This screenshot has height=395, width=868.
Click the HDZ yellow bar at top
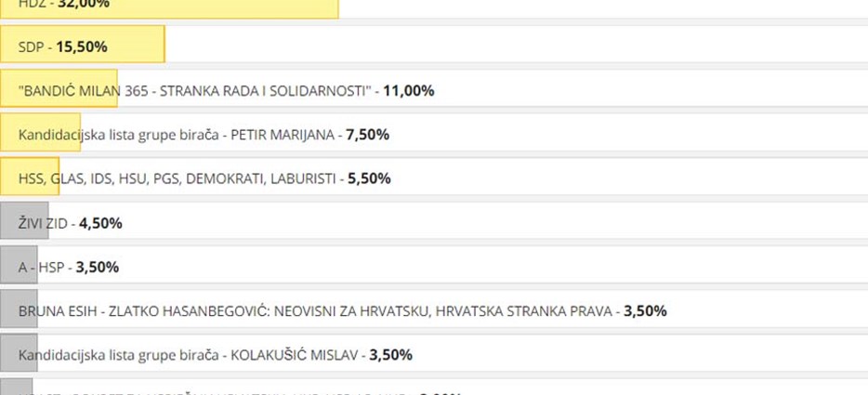[x=169, y=9]
